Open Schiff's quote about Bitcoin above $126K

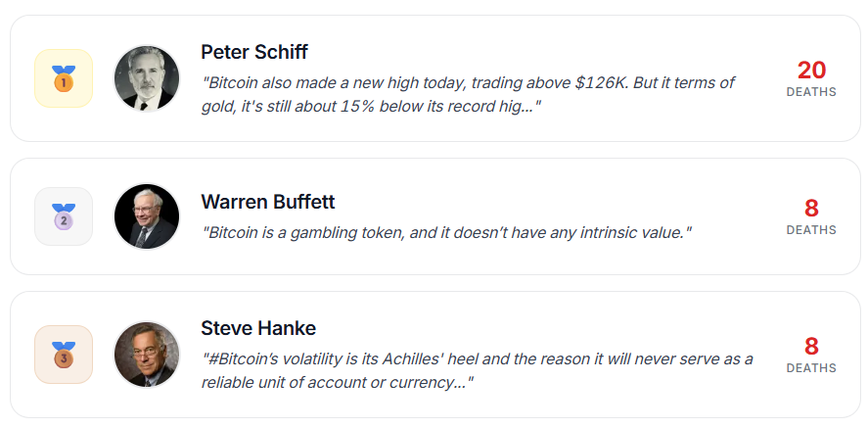pos(468,94)
